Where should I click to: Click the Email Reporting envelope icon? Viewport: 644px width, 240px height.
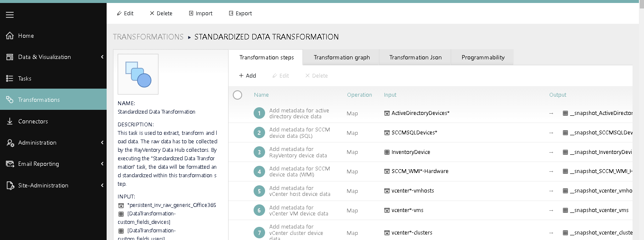pyautogui.click(x=10, y=164)
